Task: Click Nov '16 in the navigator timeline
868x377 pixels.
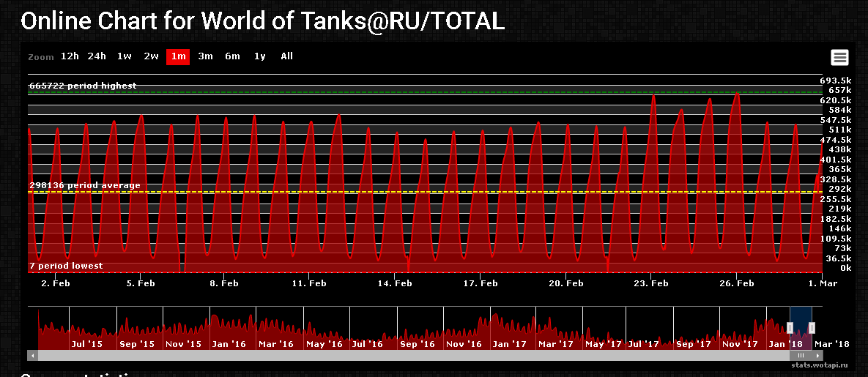Action: click(464, 344)
